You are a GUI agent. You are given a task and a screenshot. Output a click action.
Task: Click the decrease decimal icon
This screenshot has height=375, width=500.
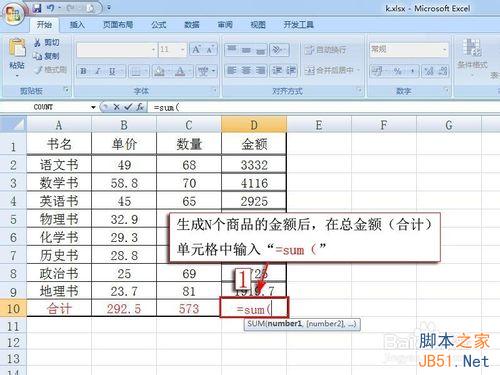(442, 71)
